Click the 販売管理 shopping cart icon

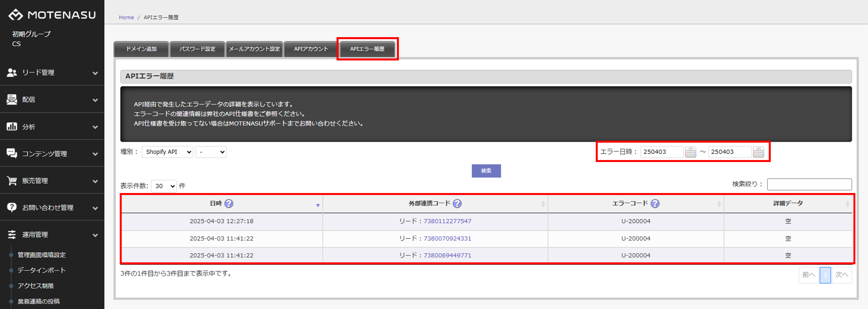pyautogui.click(x=12, y=181)
